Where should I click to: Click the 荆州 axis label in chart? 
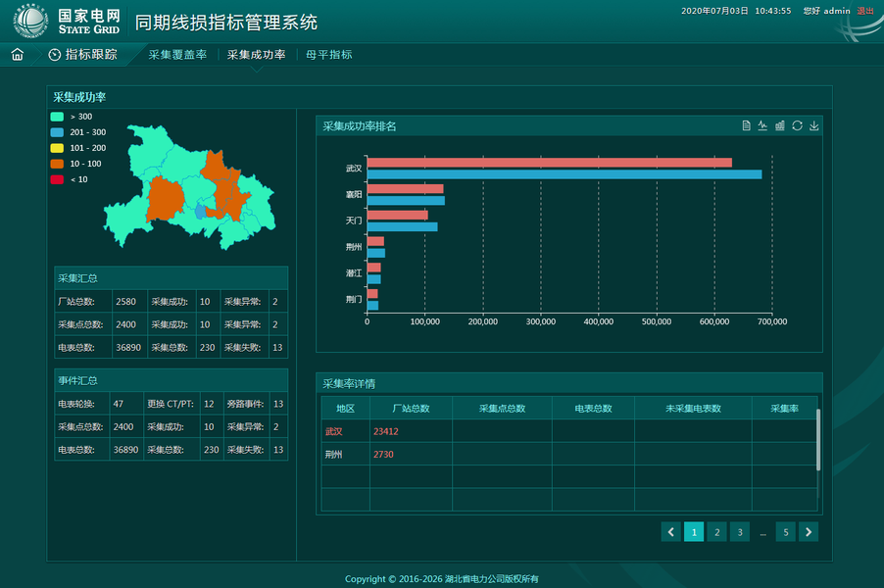[x=354, y=247]
